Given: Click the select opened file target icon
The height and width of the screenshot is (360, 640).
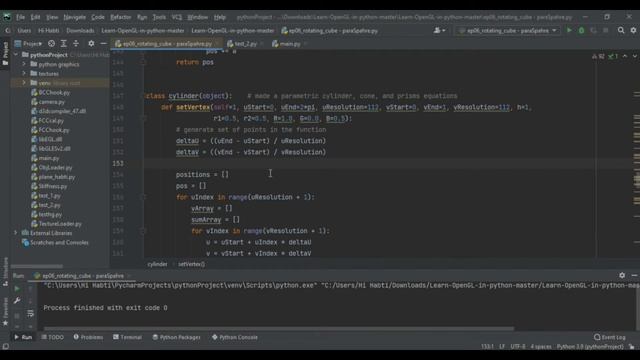Looking at the screenshot, I should pos(51,43).
